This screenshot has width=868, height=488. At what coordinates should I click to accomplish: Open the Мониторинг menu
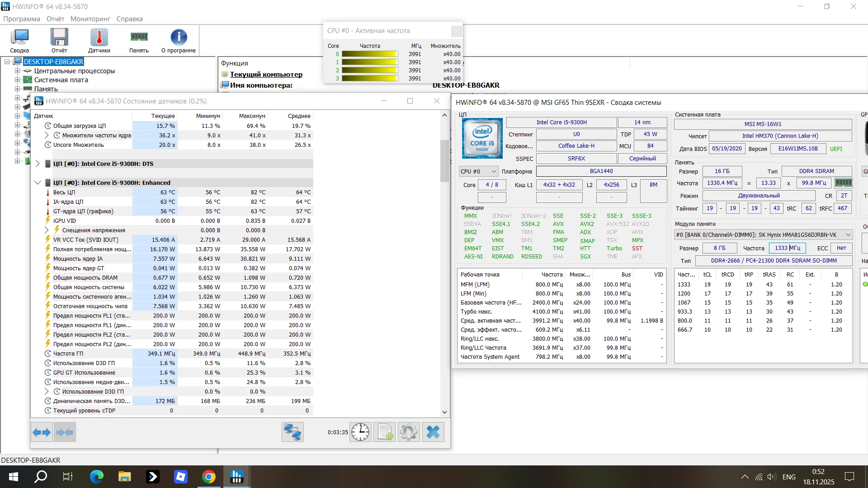point(90,19)
